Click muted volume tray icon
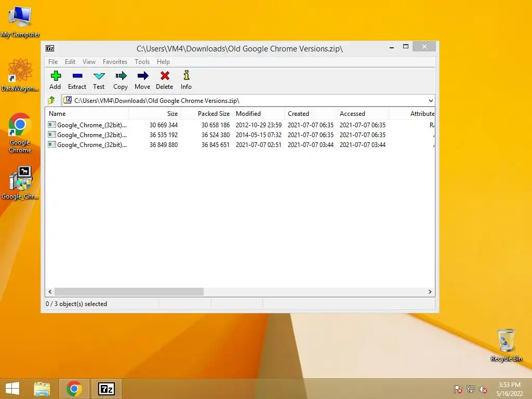Screen dimensions: 532x399 click(x=483, y=389)
